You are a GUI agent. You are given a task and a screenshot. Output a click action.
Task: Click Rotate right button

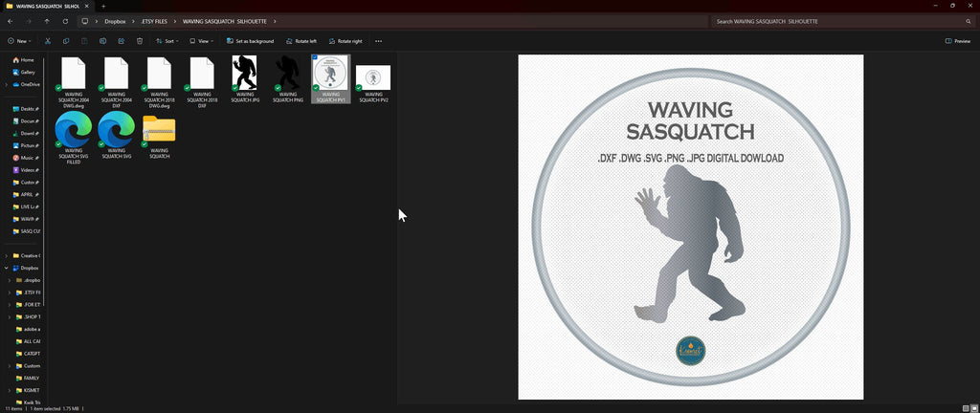click(x=345, y=41)
